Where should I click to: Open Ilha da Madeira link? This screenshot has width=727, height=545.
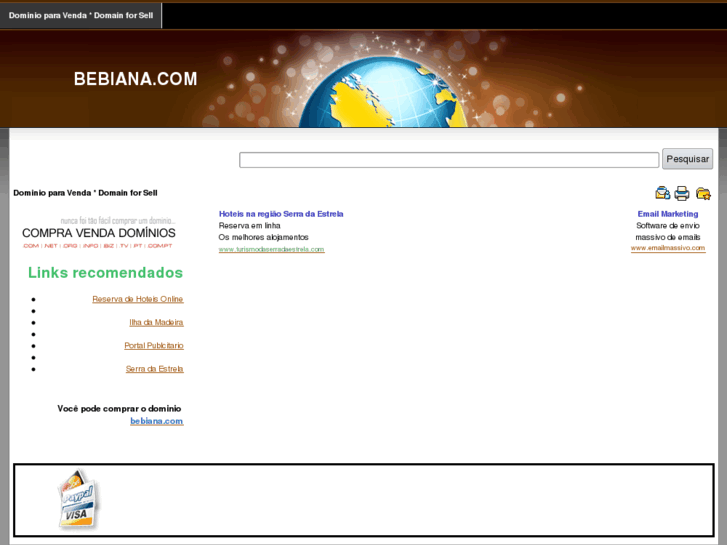[x=156, y=322]
